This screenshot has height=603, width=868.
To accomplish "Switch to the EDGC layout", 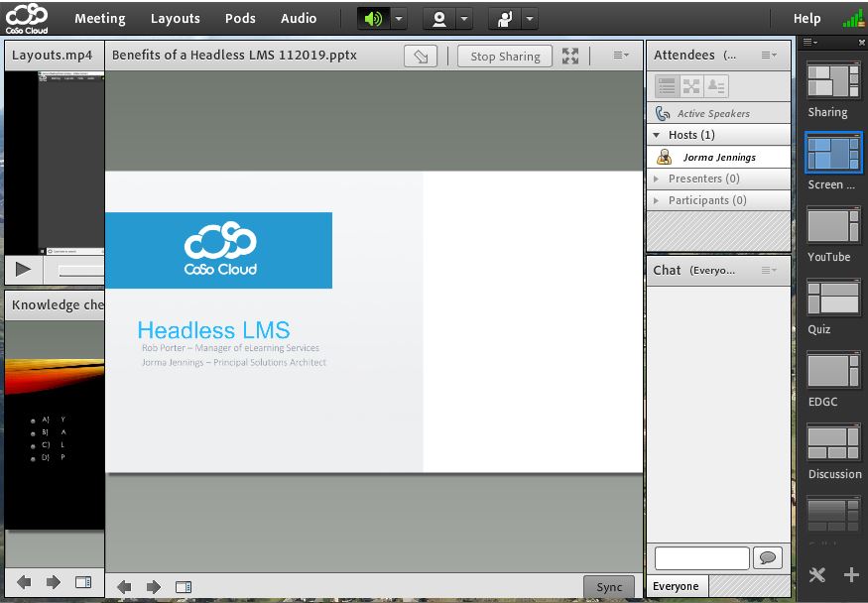I will coord(833,370).
